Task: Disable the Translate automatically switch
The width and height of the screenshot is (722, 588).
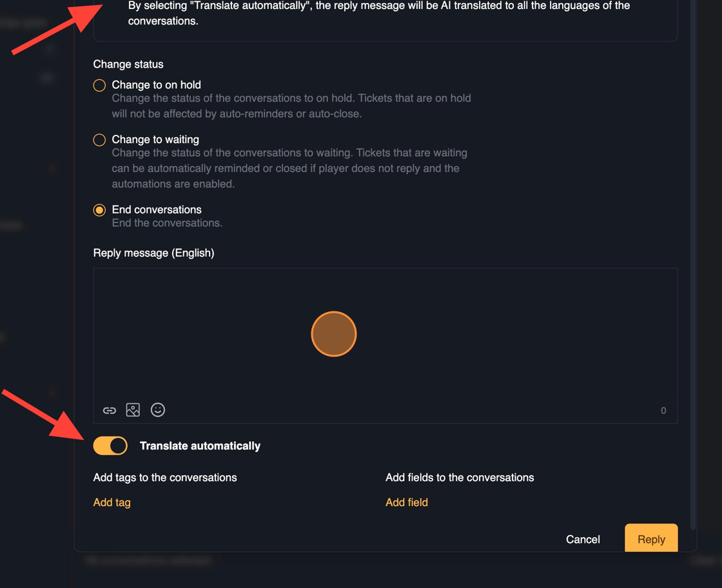Action: tap(110, 446)
